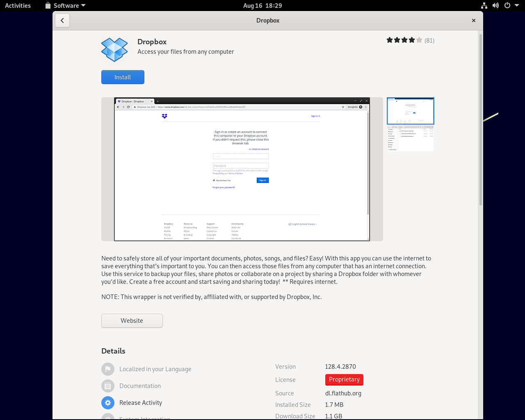Expand the system menu dropdown arrow
525x420 pixels.
click(x=517, y=6)
